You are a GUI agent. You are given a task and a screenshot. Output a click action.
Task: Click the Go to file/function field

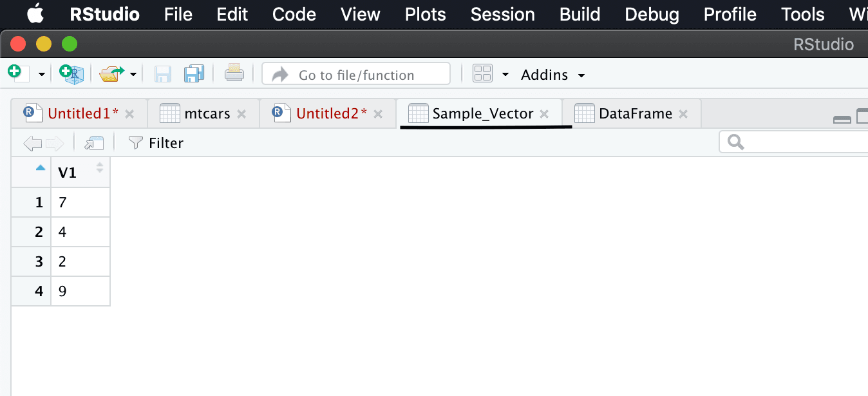point(356,74)
